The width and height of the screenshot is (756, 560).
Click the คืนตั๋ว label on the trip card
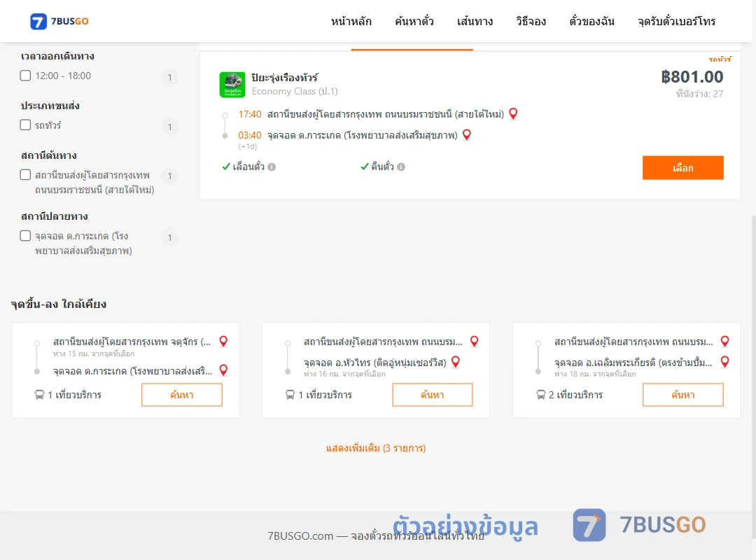pos(382,167)
